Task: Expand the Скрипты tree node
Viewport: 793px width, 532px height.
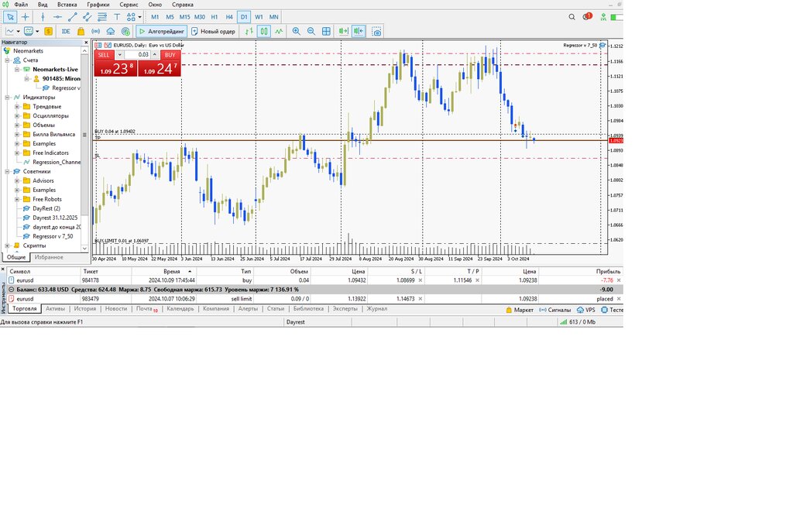Action: (7, 245)
